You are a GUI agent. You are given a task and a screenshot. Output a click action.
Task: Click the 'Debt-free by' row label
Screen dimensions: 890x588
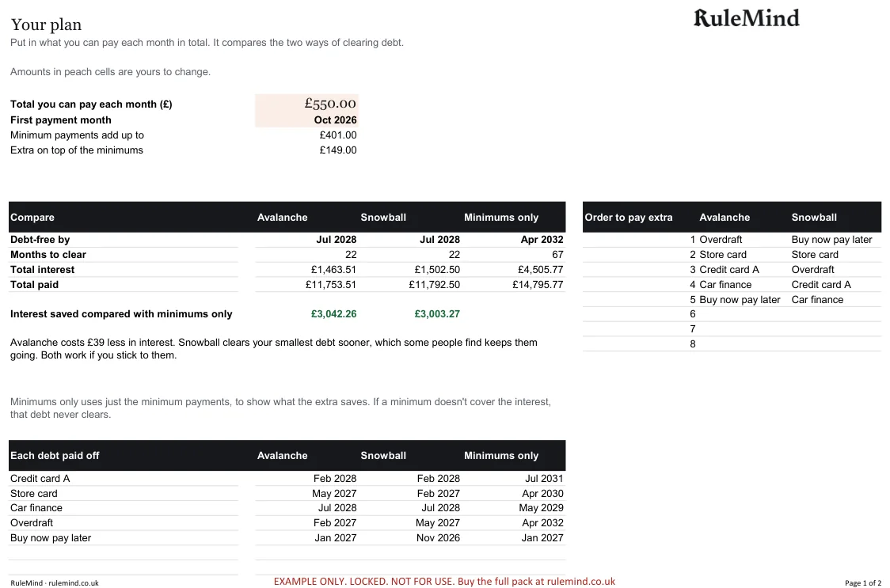(40, 240)
